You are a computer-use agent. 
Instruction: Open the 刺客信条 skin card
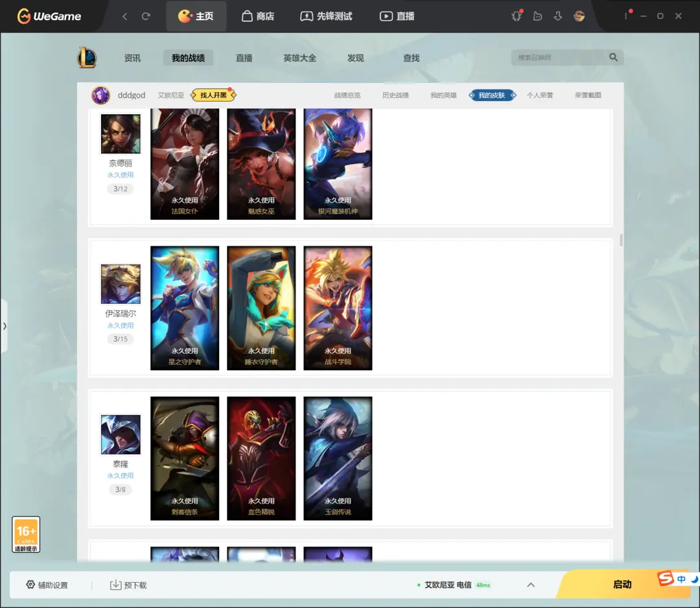(185, 458)
